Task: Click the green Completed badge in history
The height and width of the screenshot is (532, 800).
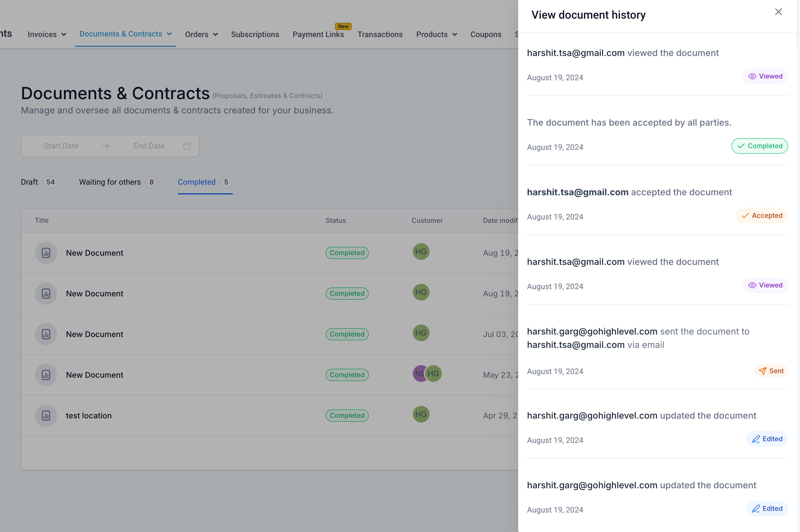Action: pos(760,146)
